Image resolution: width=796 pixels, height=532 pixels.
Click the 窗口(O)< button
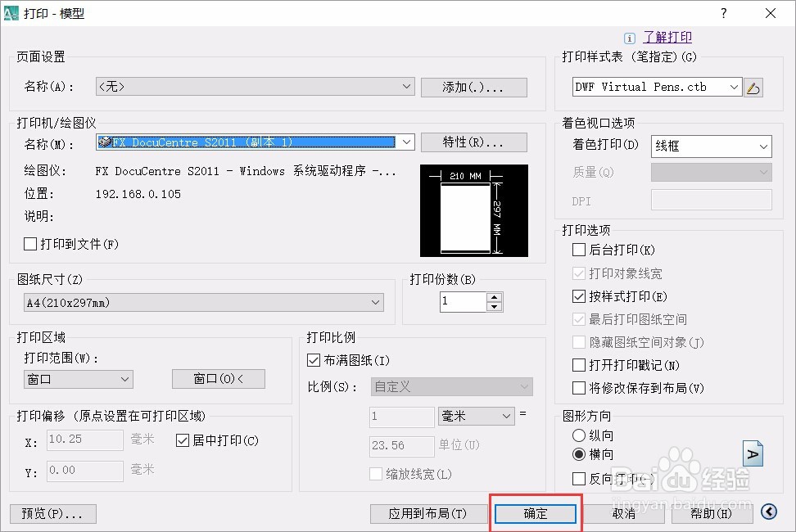(x=219, y=379)
